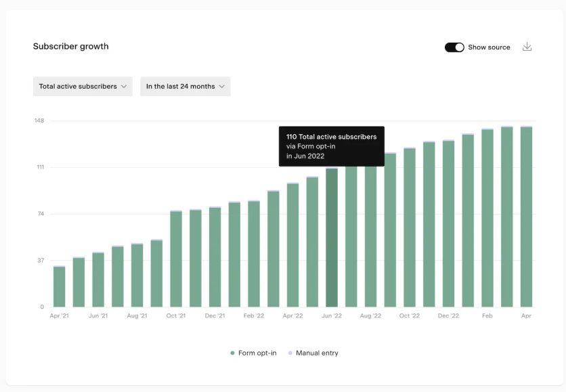The image size is (566, 392).
Task: Click the 74 y-axis label
Action: pos(41,214)
